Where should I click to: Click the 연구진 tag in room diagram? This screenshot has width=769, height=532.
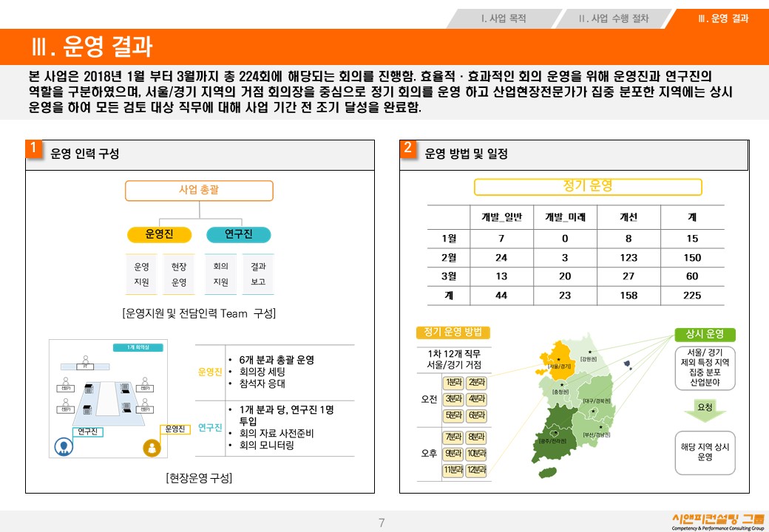click(x=88, y=432)
